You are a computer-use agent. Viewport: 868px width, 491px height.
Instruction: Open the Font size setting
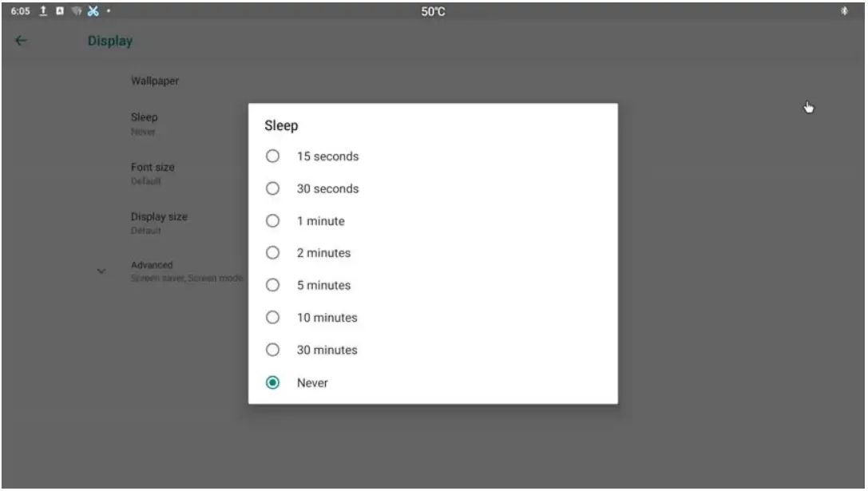(x=153, y=172)
